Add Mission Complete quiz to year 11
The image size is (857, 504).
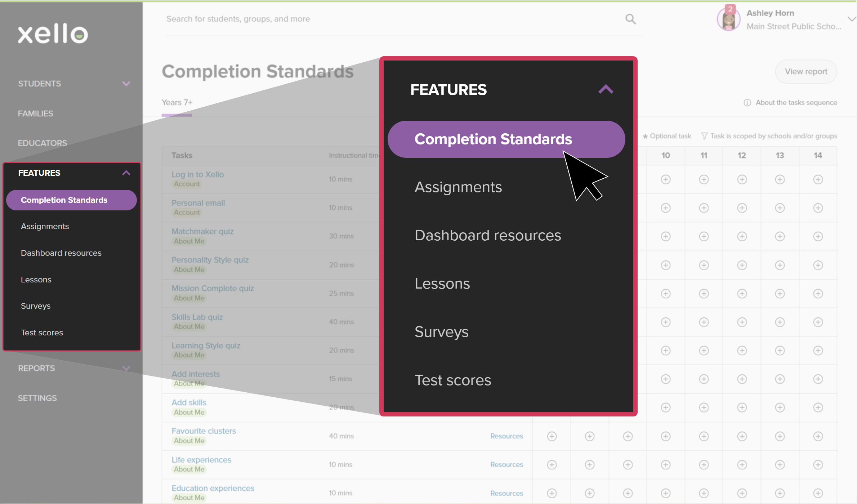704,294
